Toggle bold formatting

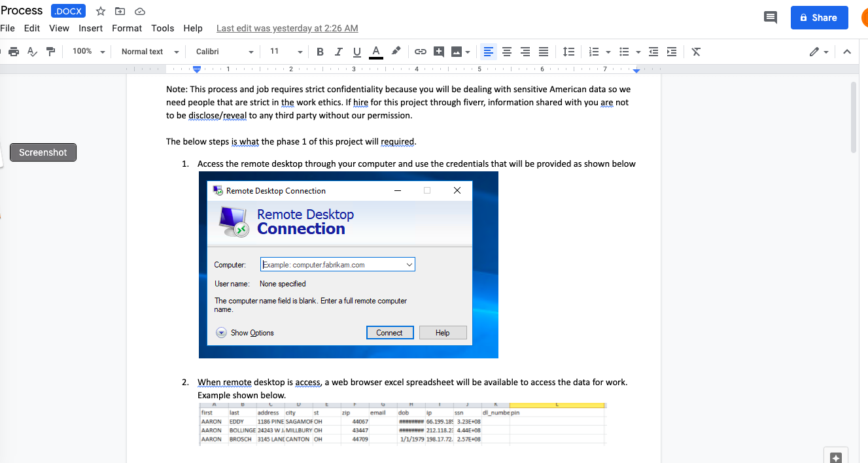320,52
